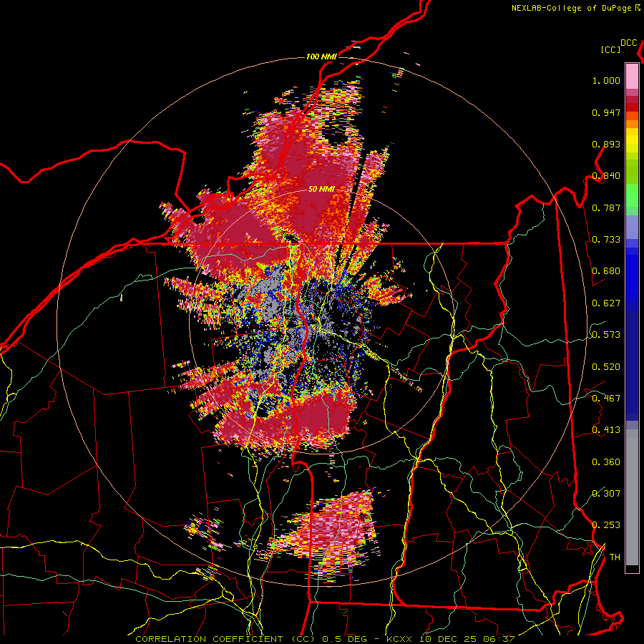Pick the black TH segment of the color bar
Viewport: 644px width, 644px height.
click(632, 568)
